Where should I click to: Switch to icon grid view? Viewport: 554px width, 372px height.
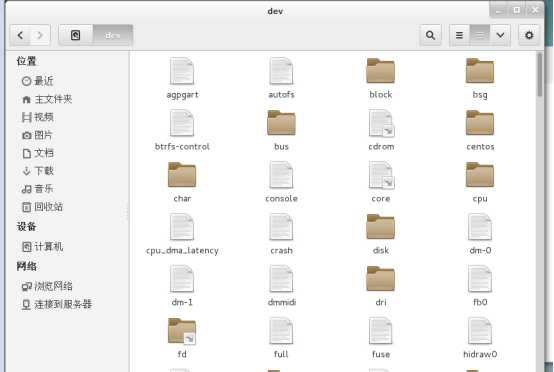(480, 35)
